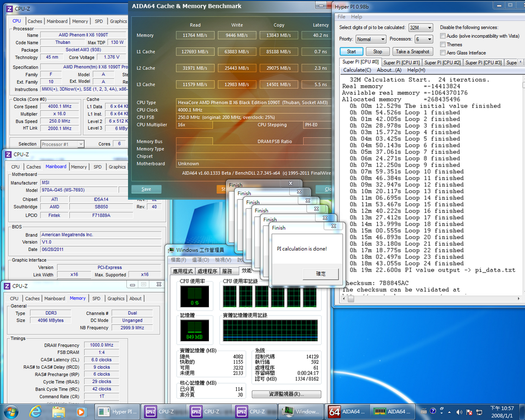Open Graphics tab in the CPU-Z Mainboard window
The image size is (525, 420).
point(117,167)
